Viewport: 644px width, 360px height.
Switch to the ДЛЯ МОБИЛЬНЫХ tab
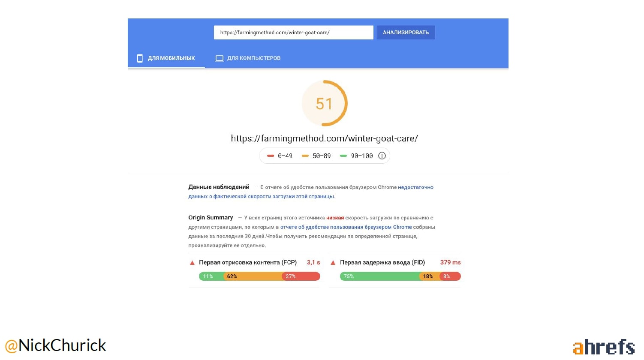166,58
